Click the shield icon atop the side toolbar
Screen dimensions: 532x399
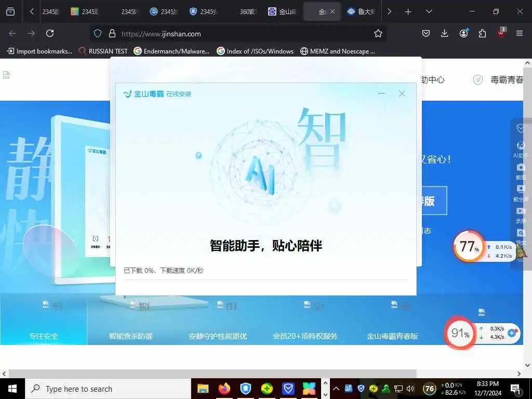520,129
